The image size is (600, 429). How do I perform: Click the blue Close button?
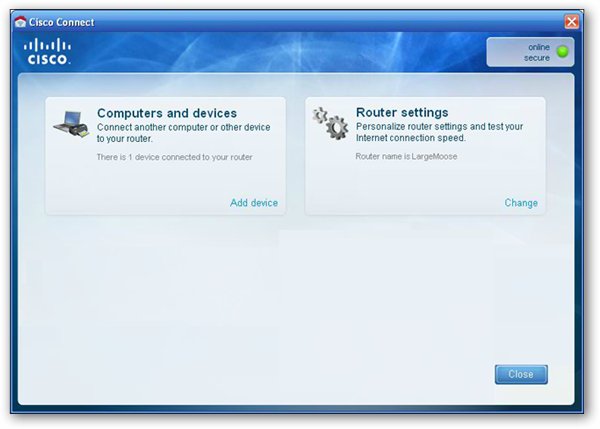(521, 374)
